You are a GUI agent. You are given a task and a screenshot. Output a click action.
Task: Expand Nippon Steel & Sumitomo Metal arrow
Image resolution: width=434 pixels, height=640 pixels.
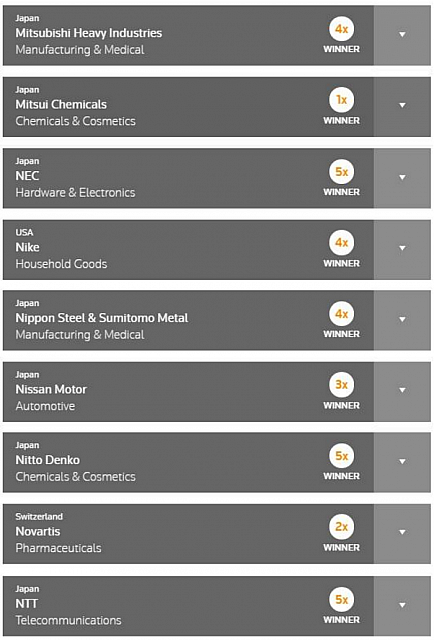point(402,320)
